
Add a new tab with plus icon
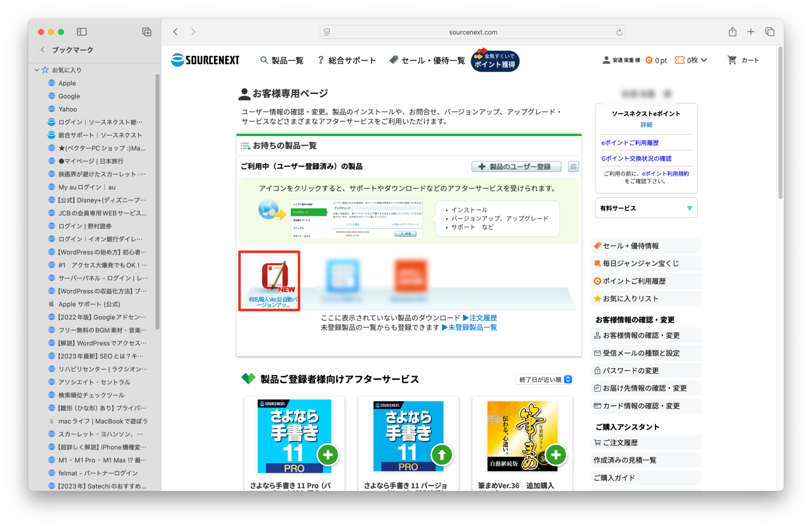click(751, 32)
